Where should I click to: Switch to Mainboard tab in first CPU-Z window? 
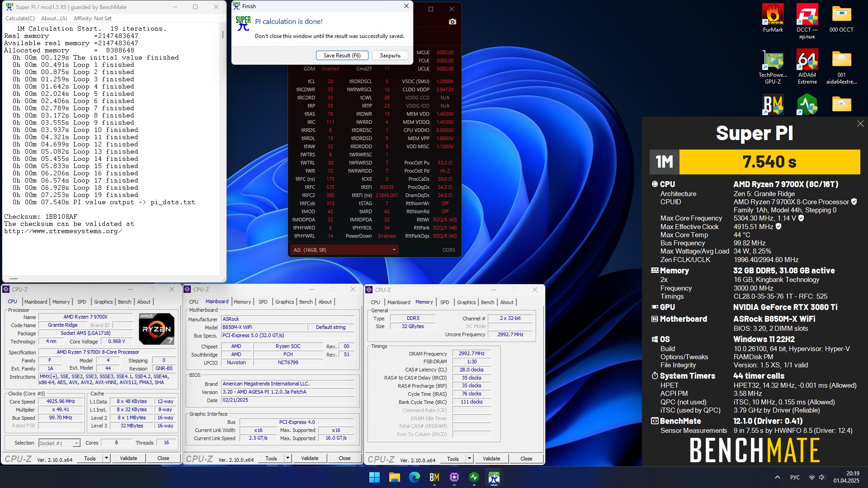pos(36,302)
